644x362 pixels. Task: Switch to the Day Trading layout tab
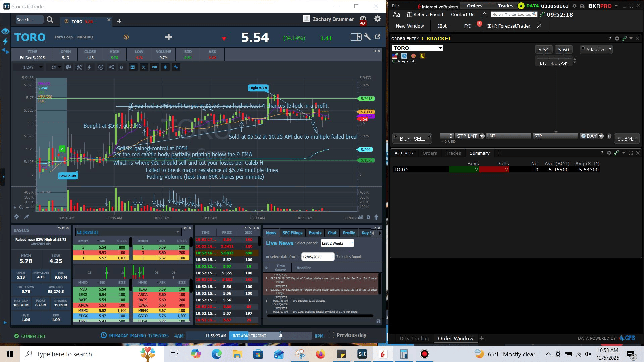tap(414, 339)
